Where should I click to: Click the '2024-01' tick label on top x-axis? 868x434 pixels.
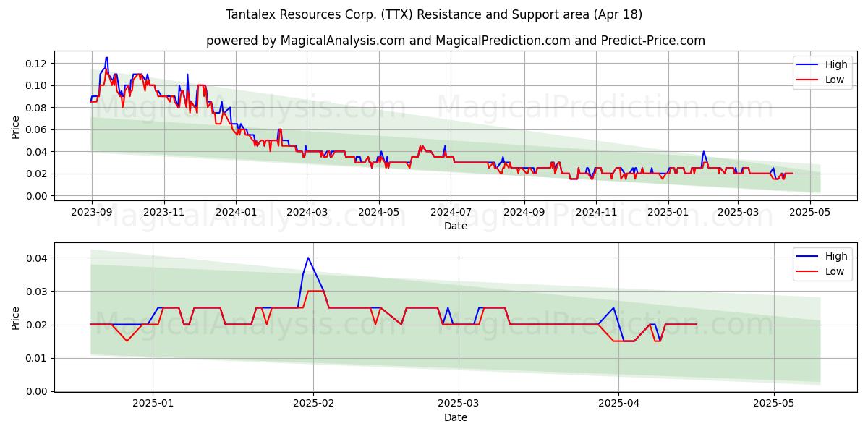pos(236,212)
